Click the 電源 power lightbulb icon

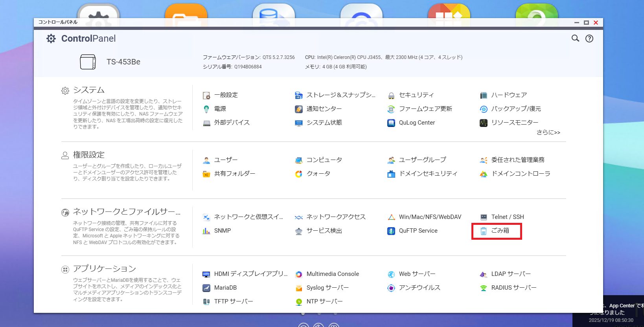(x=206, y=109)
